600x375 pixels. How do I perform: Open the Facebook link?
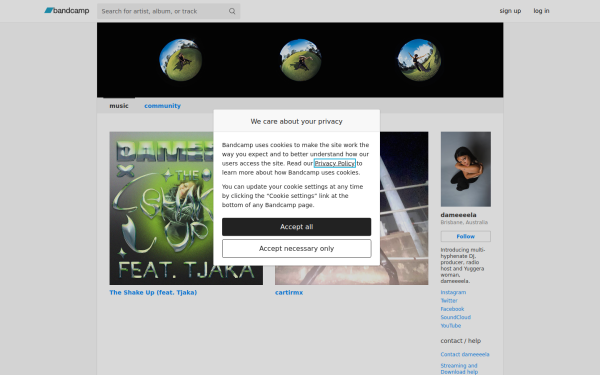(452, 309)
